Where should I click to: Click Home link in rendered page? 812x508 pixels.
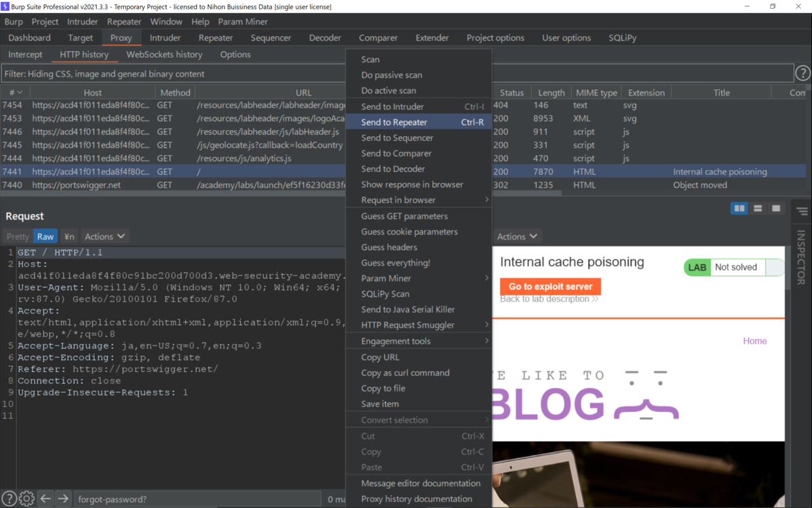tap(754, 341)
